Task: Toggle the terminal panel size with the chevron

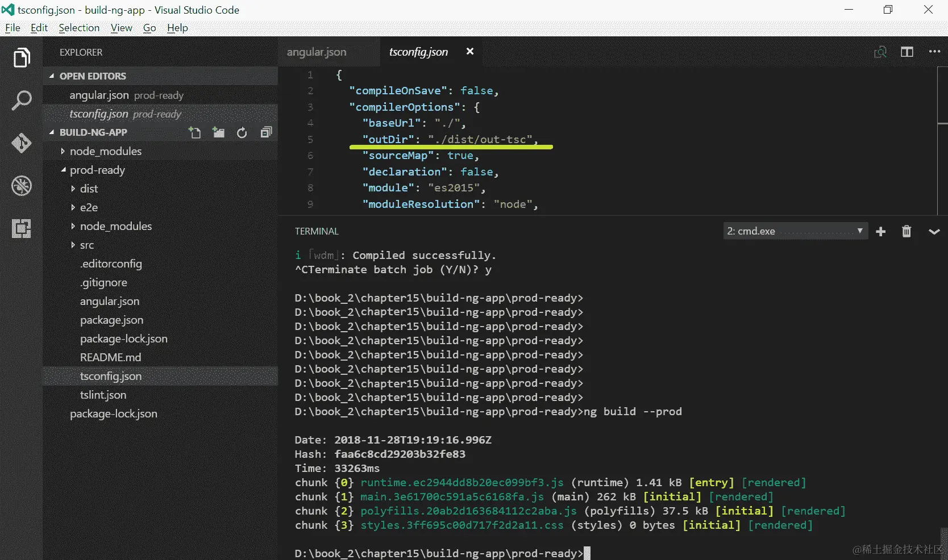Action: click(934, 231)
